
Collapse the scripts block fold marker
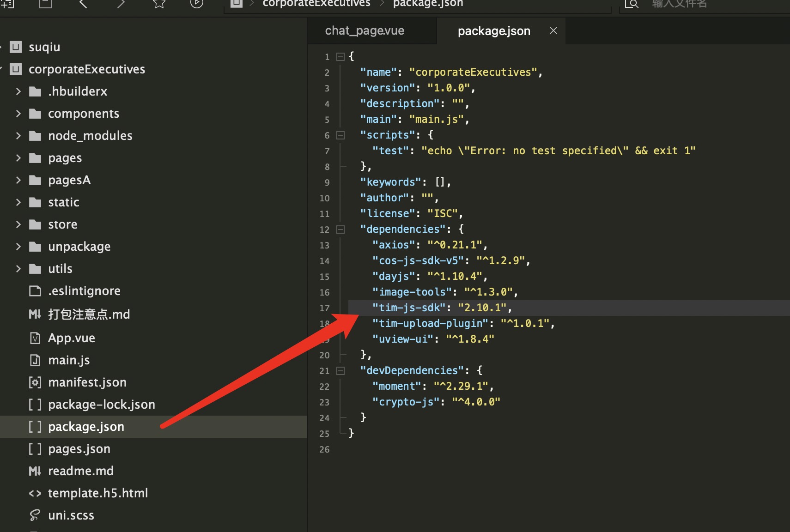coord(340,135)
